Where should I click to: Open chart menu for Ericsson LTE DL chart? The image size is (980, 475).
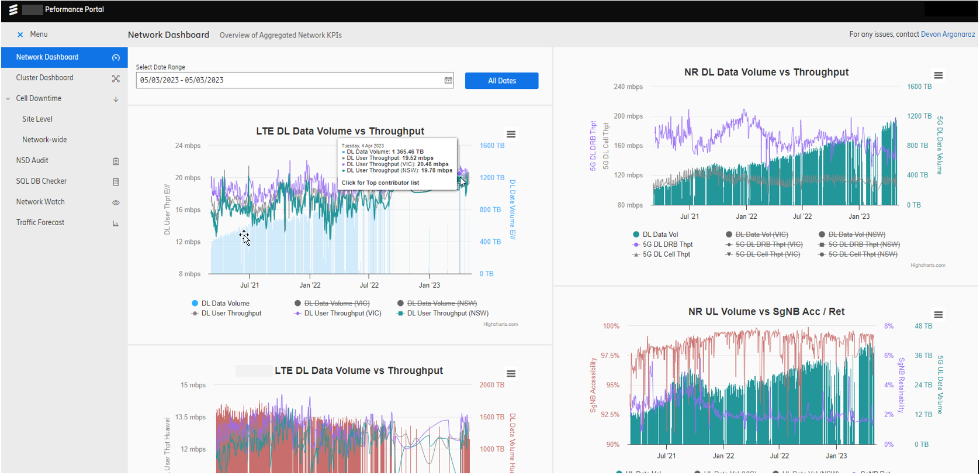coord(511,135)
